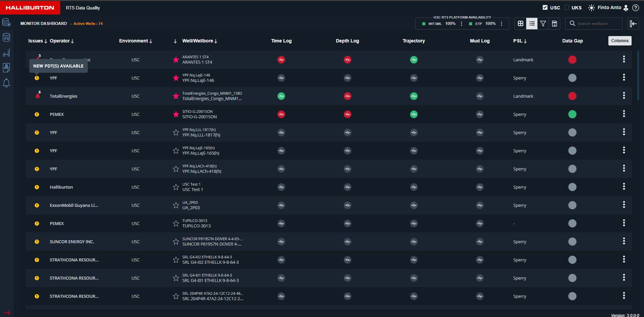
Task: Open row menu for ARANTES 1 ST4
Action: [624, 59]
